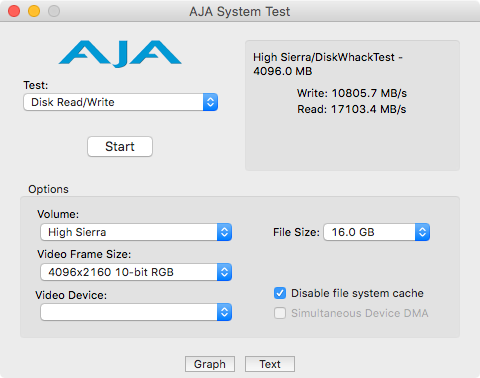Image resolution: width=480 pixels, height=378 pixels.
Task: Show results as Text
Action: click(270, 364)
